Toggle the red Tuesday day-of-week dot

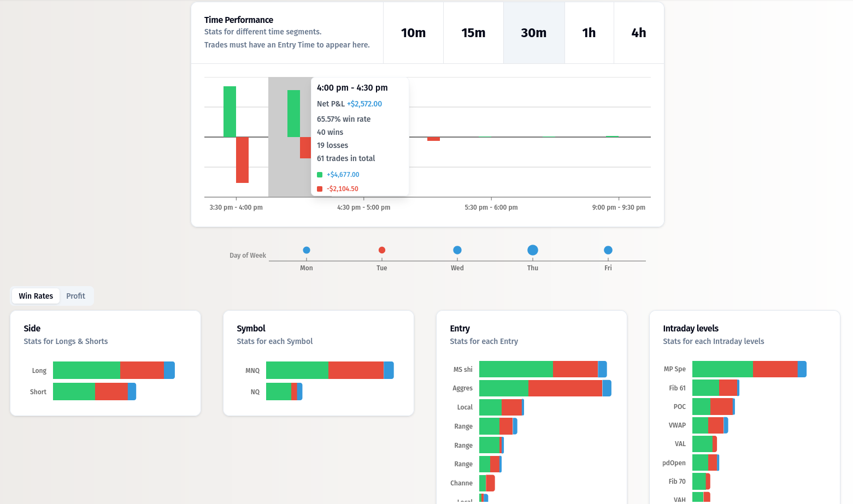(381, 250)
